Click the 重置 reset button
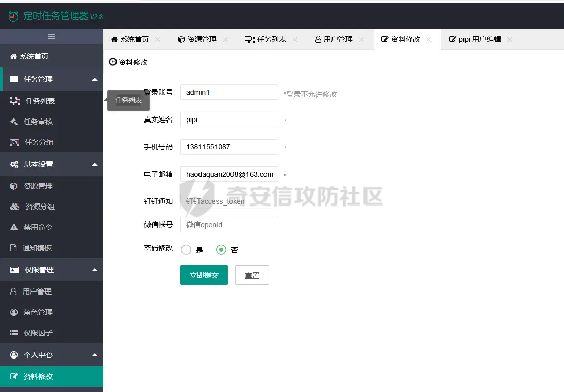564x392 pixels. [252, 275]
